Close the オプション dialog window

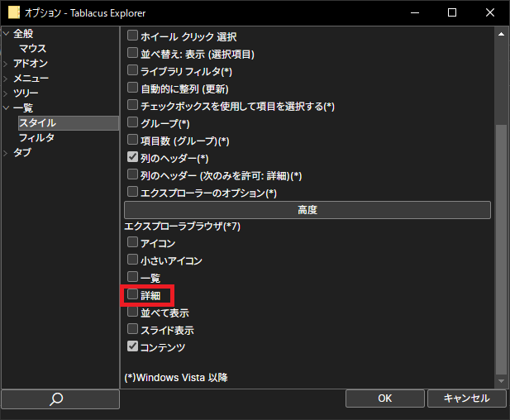coord(490,12)
